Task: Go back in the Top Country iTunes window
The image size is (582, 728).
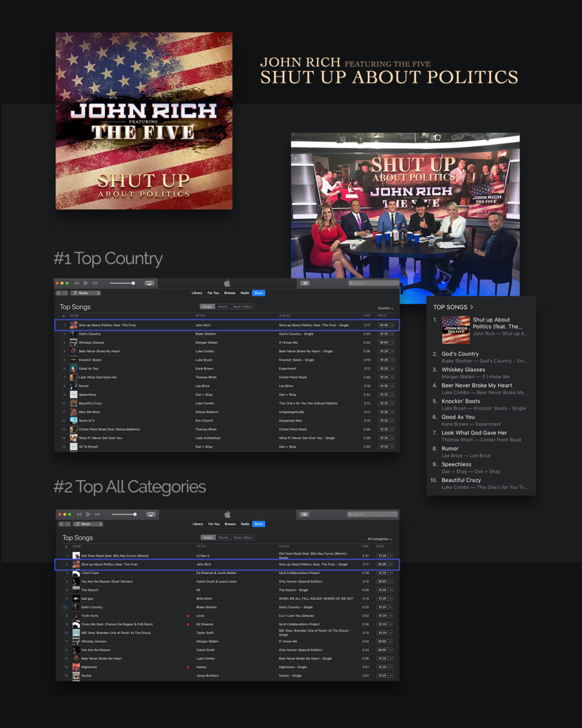Action: pos(59,293)
